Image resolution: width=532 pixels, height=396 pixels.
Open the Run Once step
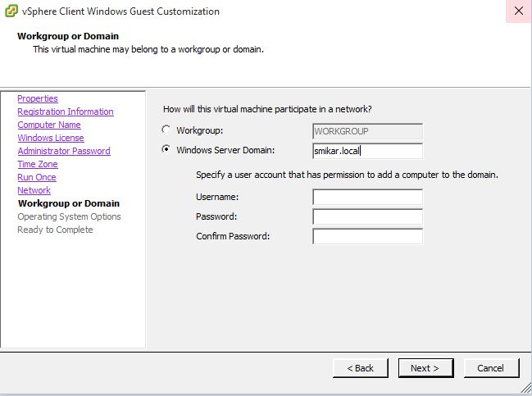click(37, 177)
